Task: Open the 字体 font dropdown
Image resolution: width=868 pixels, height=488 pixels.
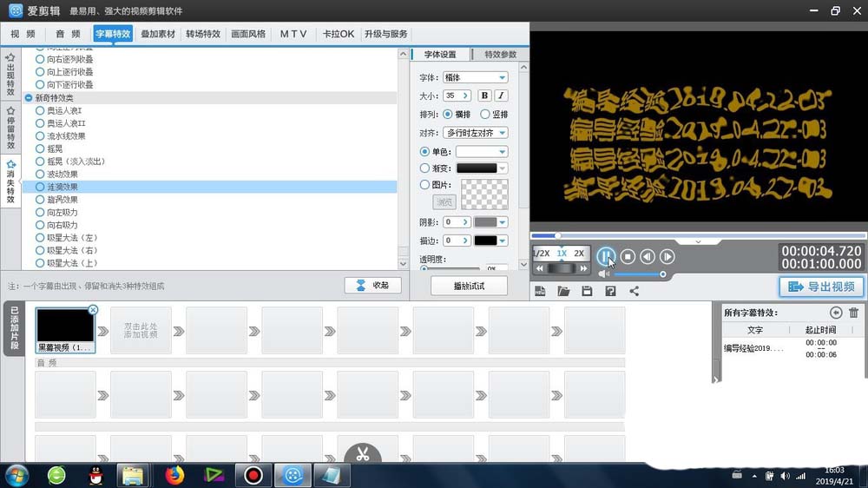Action: tap(502, 77)
